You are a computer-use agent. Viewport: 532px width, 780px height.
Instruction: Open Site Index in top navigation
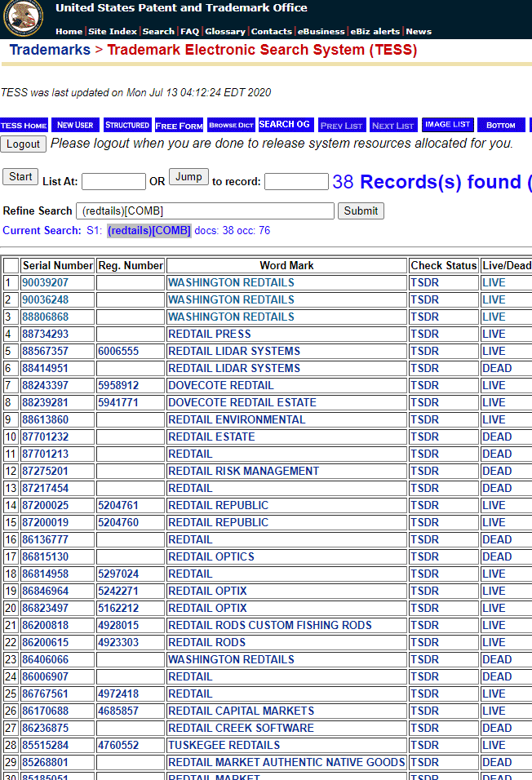tap(113, 31)
